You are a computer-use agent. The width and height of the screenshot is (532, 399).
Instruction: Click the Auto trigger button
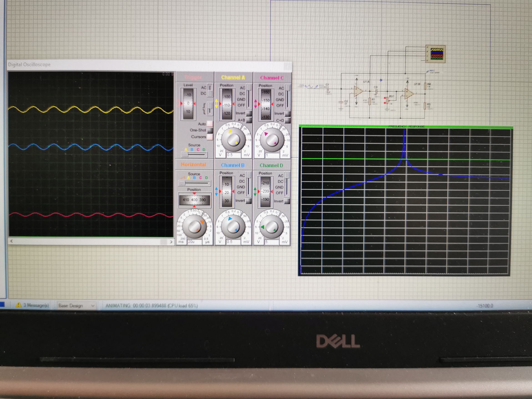[x=210, y=124]
